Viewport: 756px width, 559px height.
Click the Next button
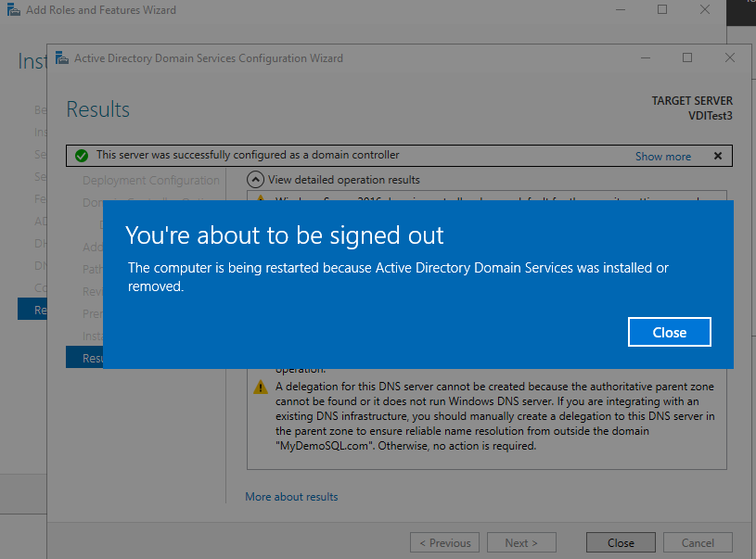click(521, 542)
